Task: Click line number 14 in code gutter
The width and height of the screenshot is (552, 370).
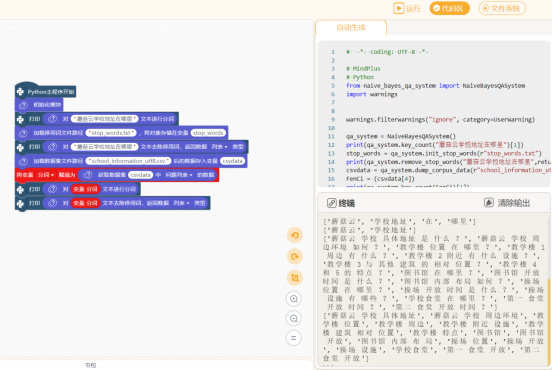Action: (x=331, y=162)
